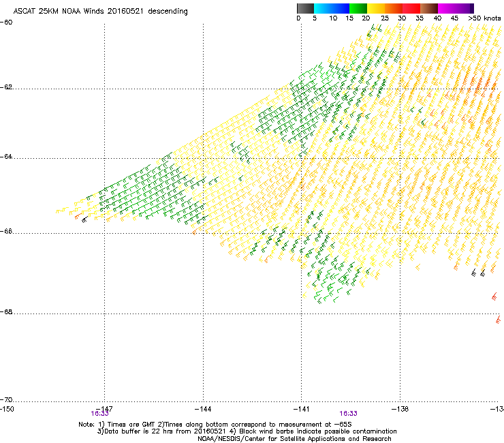Click the -150 longitude axis label

pos(7,409)
